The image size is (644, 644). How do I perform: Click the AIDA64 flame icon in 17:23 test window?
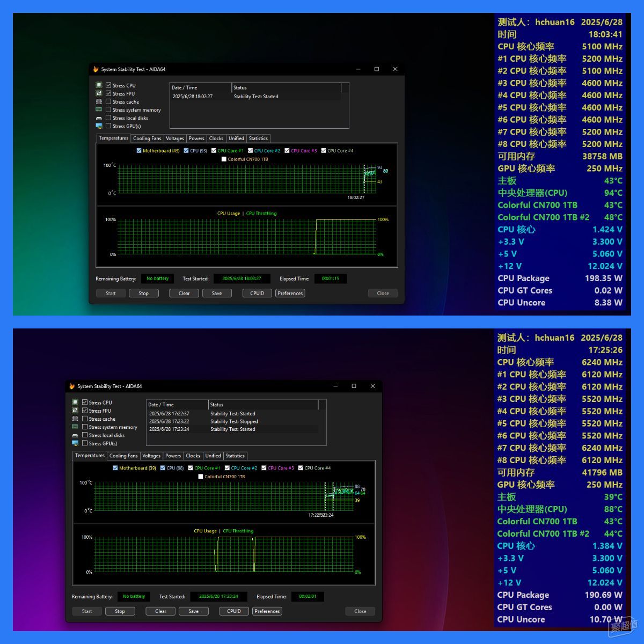click(72, 386)
